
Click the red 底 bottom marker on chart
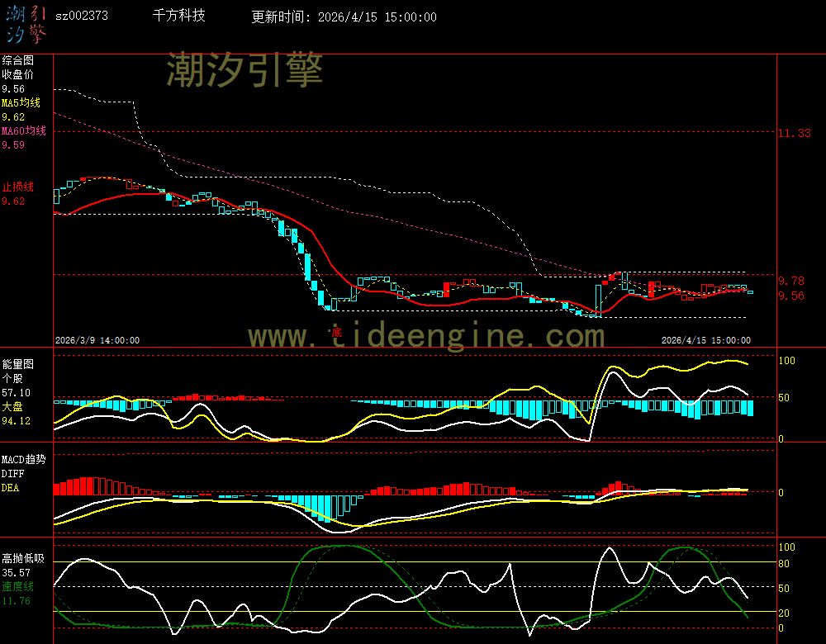point(336,332)
